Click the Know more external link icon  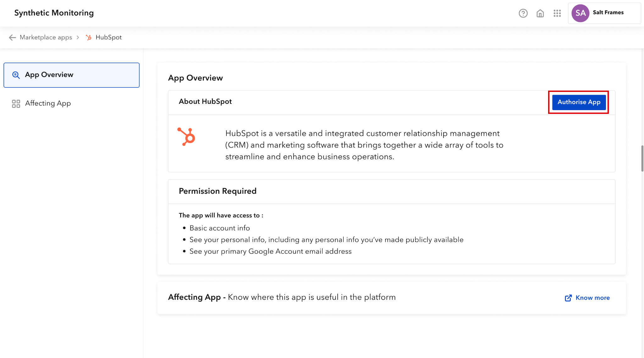(x=568, y=298)
